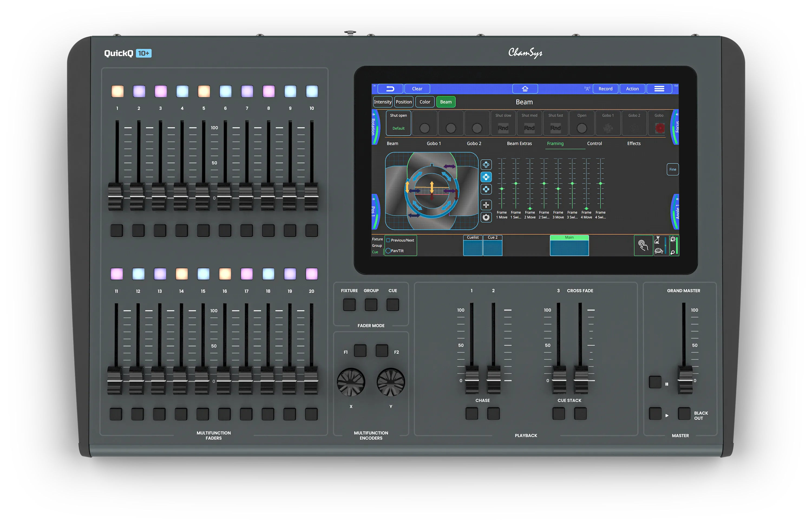The height and width of the screenshot is (530, 812).
Task: Tap the Frame 1 Move slider
Action: pyautogui.click(x=502, y=184)
